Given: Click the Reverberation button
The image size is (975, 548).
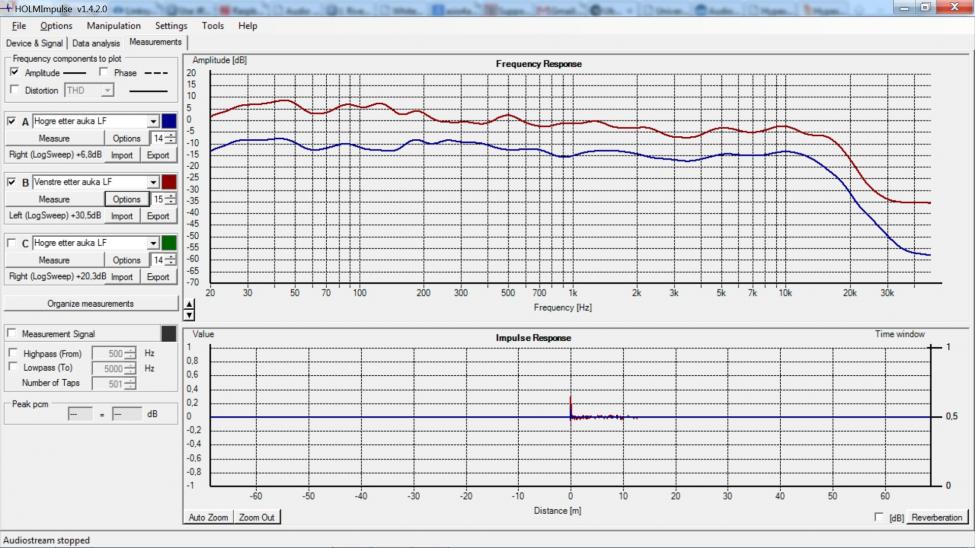Looking at the screenshot, I should coord(937,517).
